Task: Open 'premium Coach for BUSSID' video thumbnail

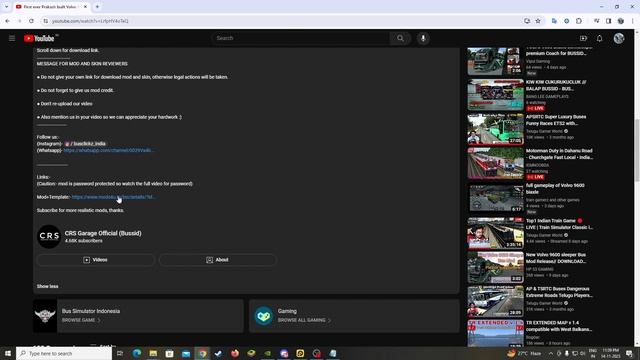Action: [x=495, y=61]
